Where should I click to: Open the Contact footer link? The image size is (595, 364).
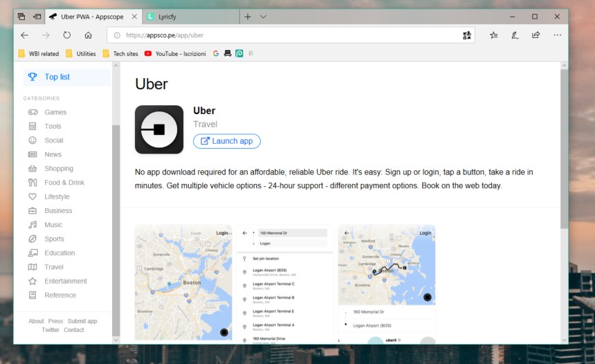coord(73,330)
